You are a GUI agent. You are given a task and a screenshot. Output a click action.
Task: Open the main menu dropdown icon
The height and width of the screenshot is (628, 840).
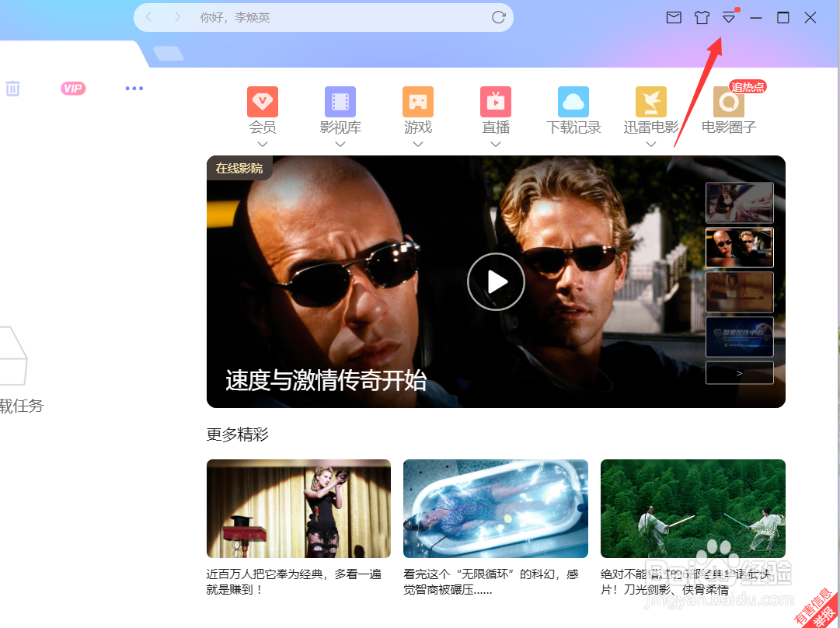point(729,18)
